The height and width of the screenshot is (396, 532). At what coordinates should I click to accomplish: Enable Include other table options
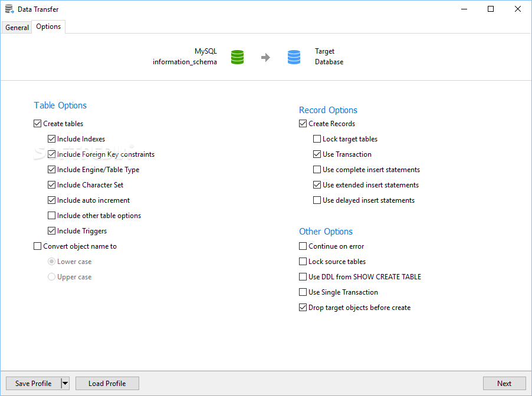point(51,215)
